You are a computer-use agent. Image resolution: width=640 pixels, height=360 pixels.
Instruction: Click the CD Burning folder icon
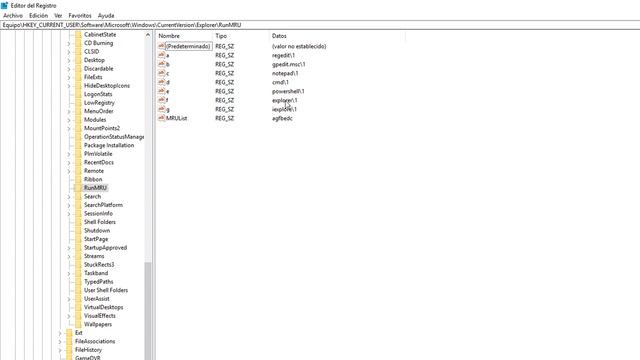click(x=78, y=43)
